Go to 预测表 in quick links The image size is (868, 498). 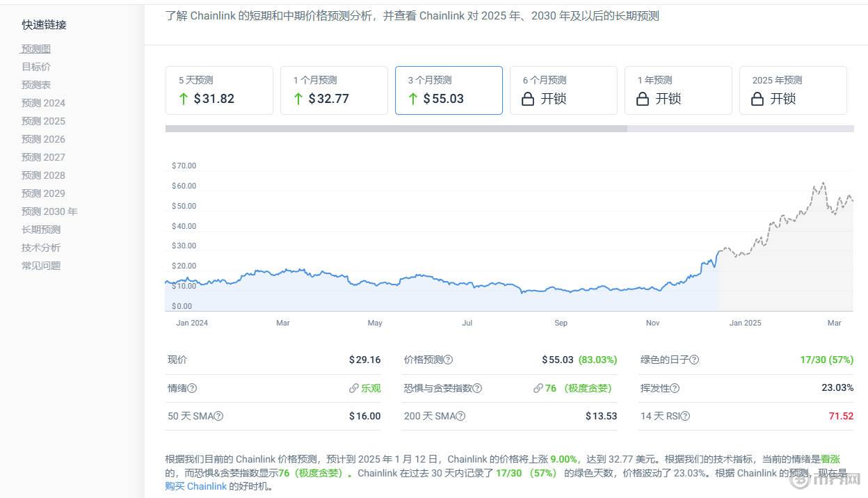point(36,85)
